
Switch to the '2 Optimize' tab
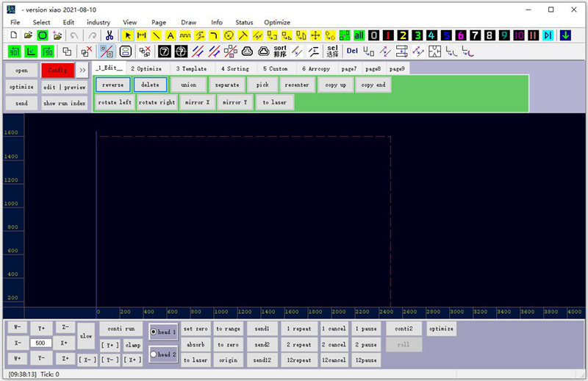point(146,68)
